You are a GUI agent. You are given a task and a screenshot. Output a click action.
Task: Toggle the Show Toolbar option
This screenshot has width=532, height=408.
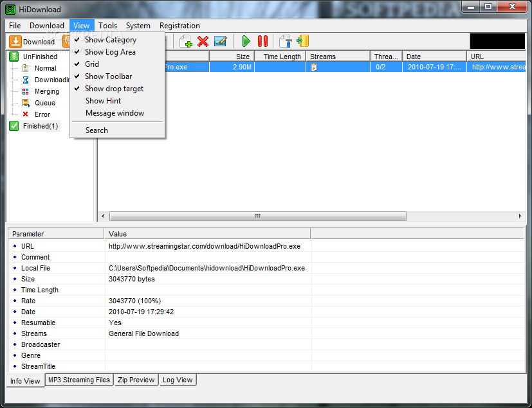point(117,76)
